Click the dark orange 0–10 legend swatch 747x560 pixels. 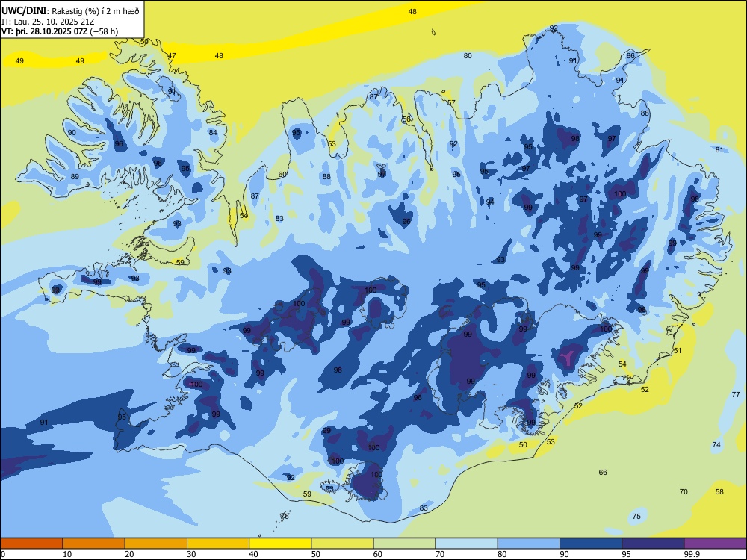click(31, 544)
